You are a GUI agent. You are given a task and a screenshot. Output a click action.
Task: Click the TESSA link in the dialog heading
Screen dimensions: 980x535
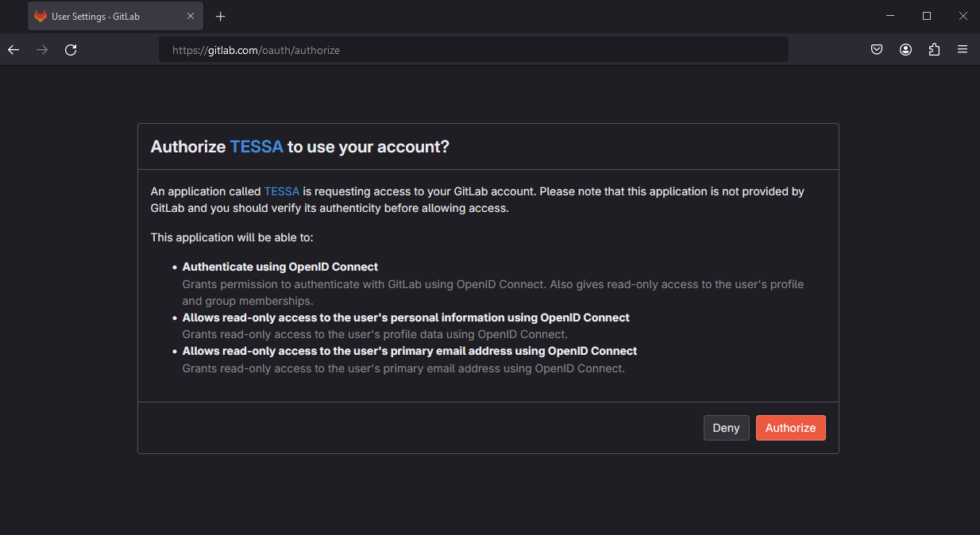(x=256, y=147)
